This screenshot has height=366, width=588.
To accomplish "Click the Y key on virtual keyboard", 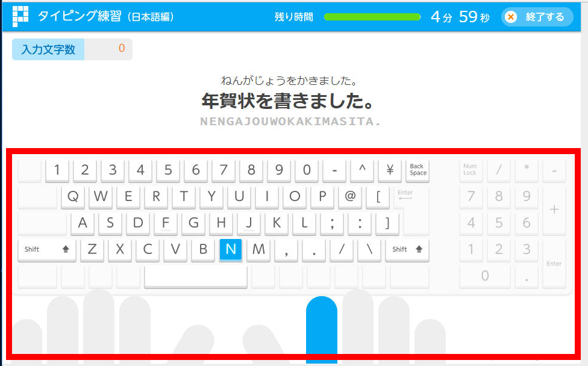I will click(211, 197).
